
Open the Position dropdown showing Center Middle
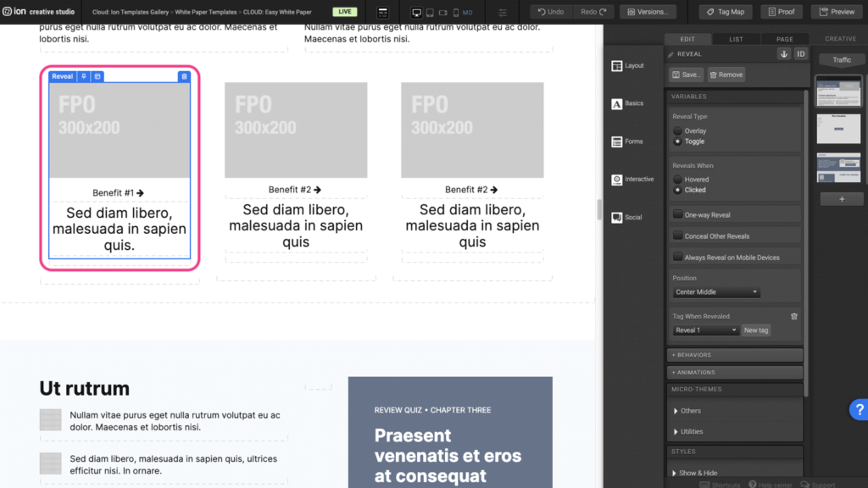click(x=716, y=292)
